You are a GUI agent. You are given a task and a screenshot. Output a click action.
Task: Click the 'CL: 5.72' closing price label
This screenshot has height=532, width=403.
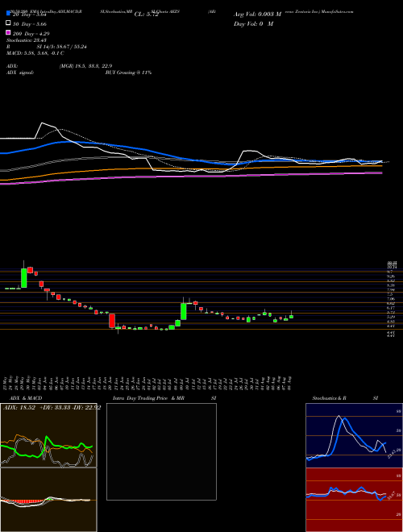click(147, 15)
